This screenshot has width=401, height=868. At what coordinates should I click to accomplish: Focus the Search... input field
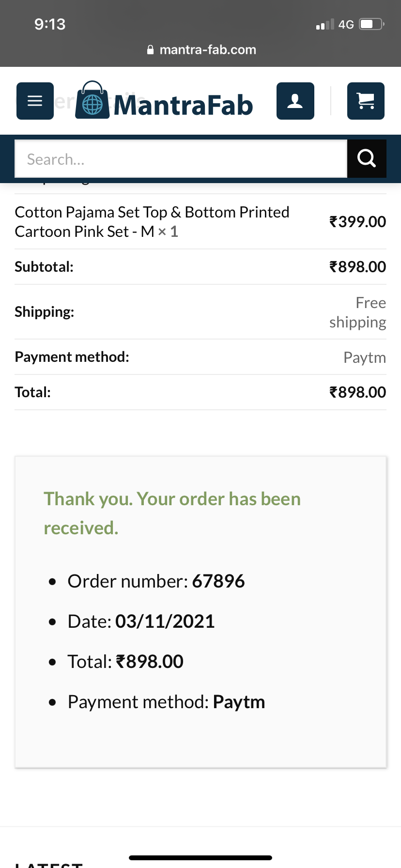click(x=181, y=159)
